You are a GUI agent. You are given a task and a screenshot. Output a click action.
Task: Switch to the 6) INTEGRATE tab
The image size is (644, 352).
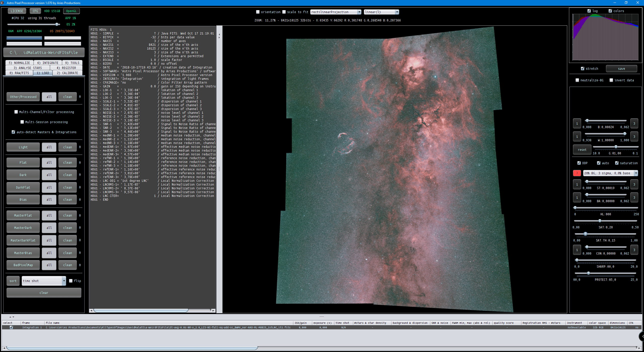pyautogui.click(x=48, y=63)
